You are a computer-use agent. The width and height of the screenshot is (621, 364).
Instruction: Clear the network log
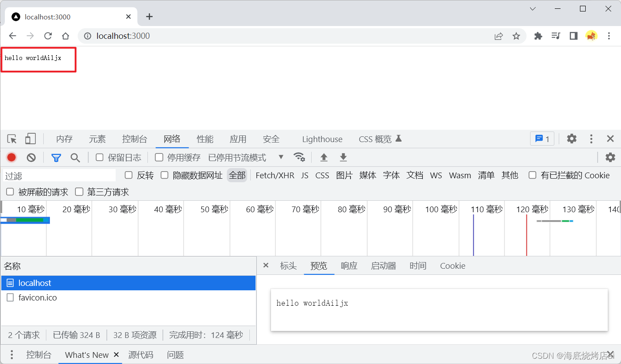[31, 158]
